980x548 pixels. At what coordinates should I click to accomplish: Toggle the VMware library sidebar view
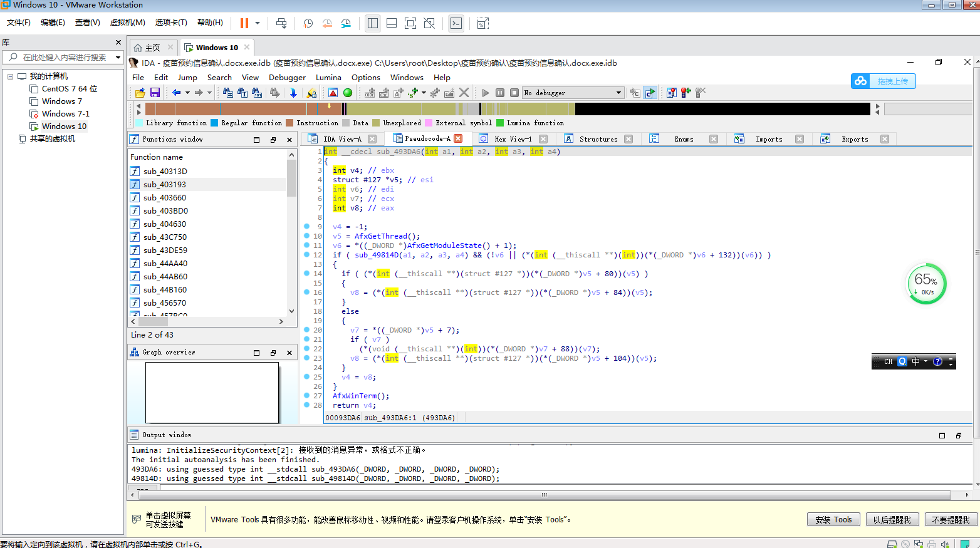pos(373,23)
